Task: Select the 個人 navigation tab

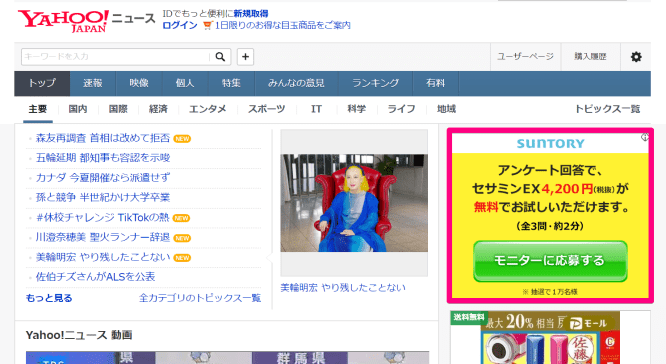Action: (x=185, y=83)
